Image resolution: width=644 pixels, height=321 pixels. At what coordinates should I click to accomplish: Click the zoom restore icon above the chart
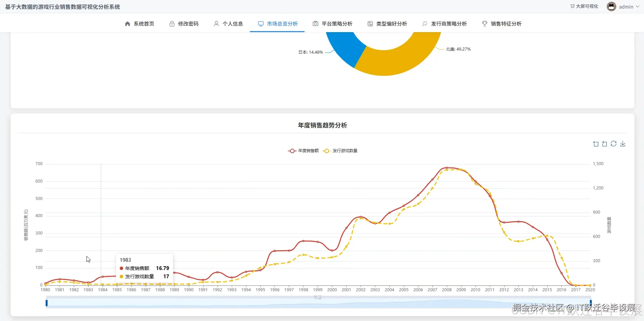point(604,144)
